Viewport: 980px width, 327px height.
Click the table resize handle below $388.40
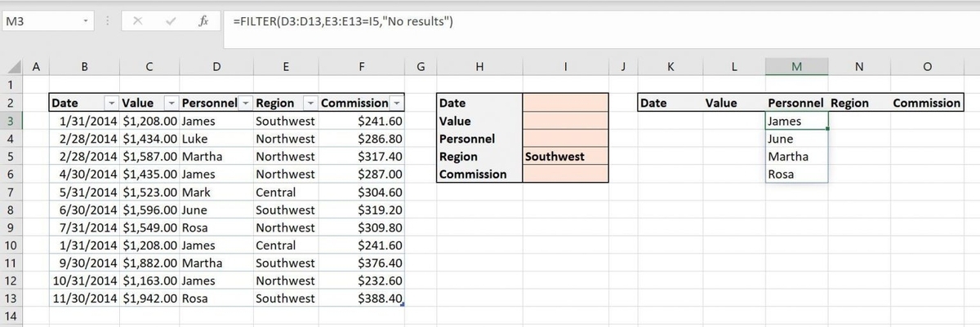point(403,304)
